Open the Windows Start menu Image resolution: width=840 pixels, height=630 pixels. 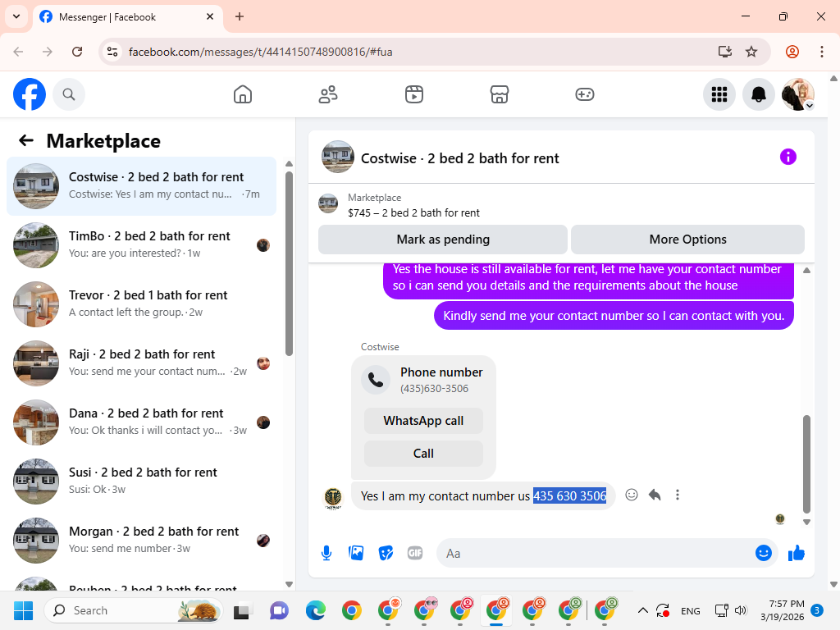click(x=23, y=610)
